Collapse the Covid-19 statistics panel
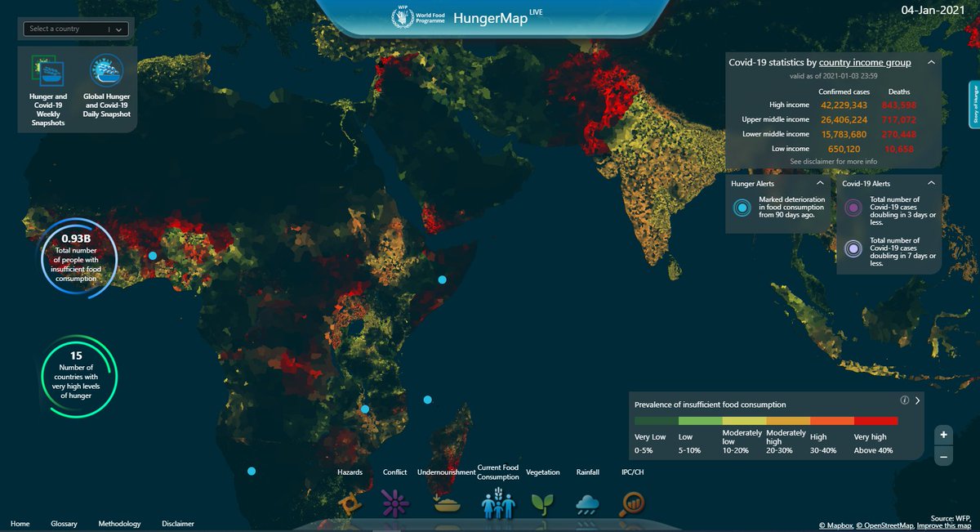This screenshot has width=980, height=532. click(930, 62)
